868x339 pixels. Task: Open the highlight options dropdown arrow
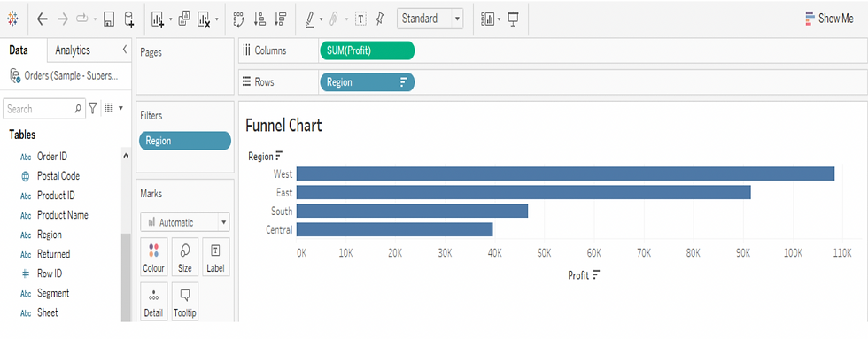click(x=321, y=19)
